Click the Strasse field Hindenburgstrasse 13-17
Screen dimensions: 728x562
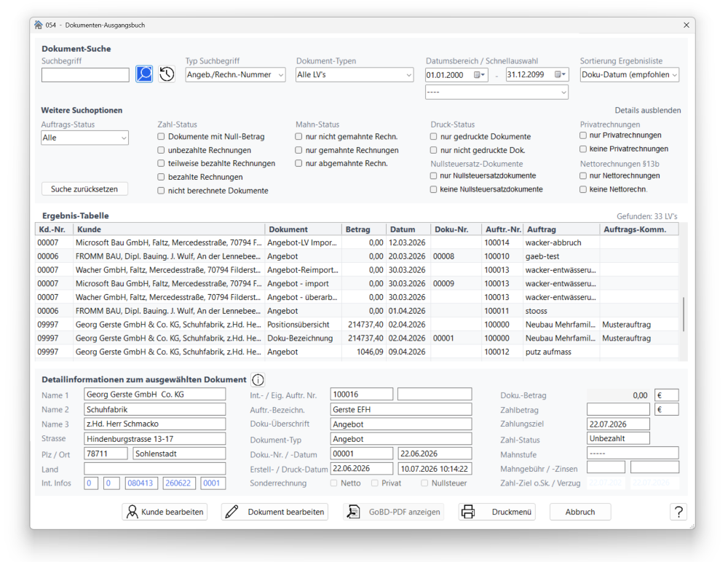(x=154, y=439)
